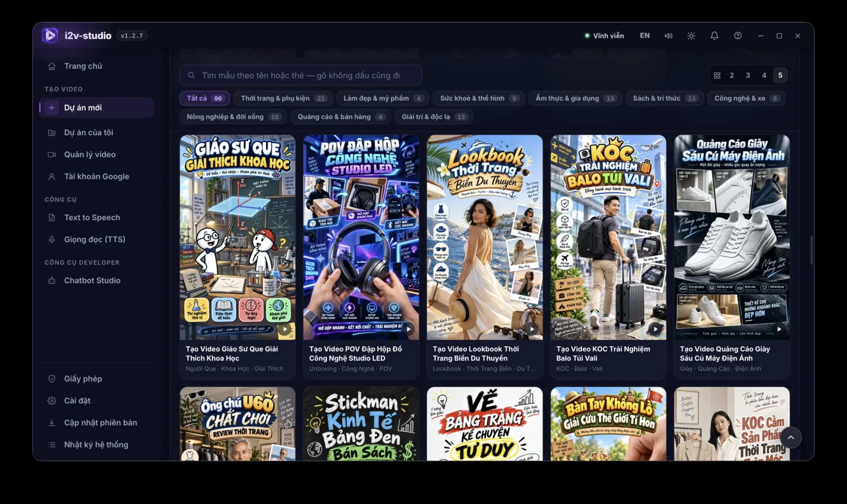Open the Text to Speech tool

[96, 217]
